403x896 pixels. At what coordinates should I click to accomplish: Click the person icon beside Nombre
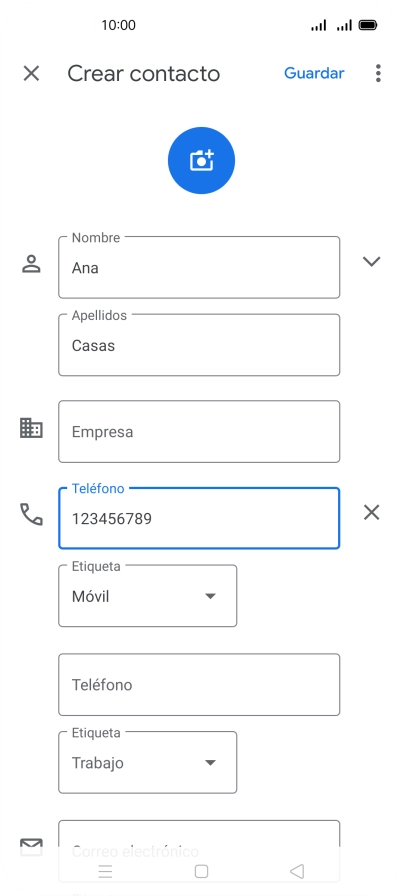coord(31,263)
